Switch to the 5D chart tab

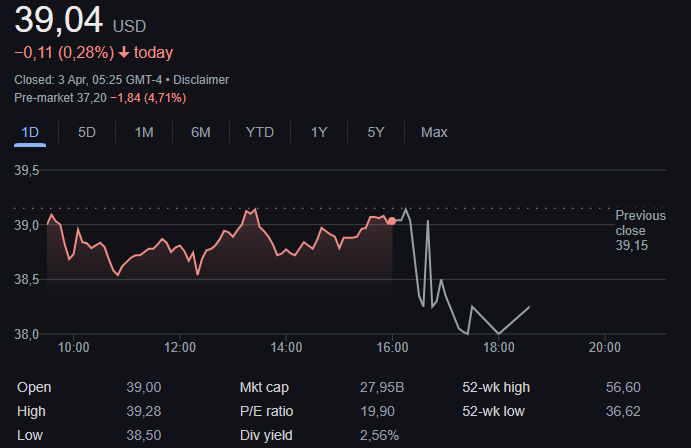coord(86,132)
